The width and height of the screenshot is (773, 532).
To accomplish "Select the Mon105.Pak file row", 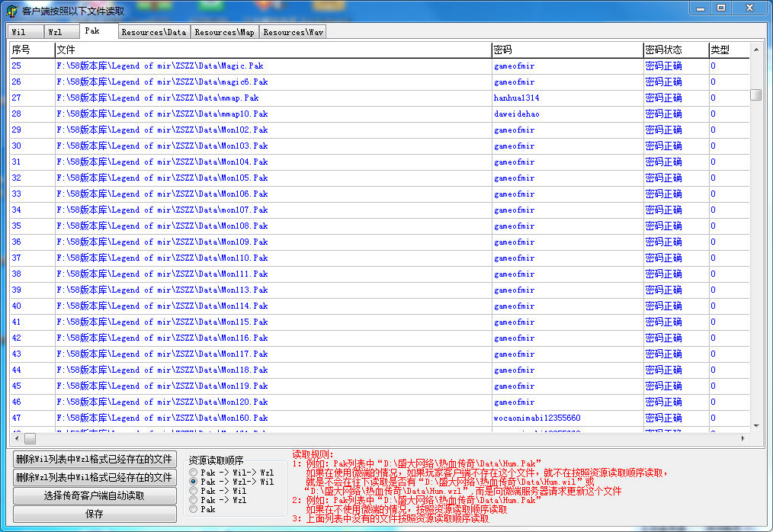I will (x=380, y=178).
